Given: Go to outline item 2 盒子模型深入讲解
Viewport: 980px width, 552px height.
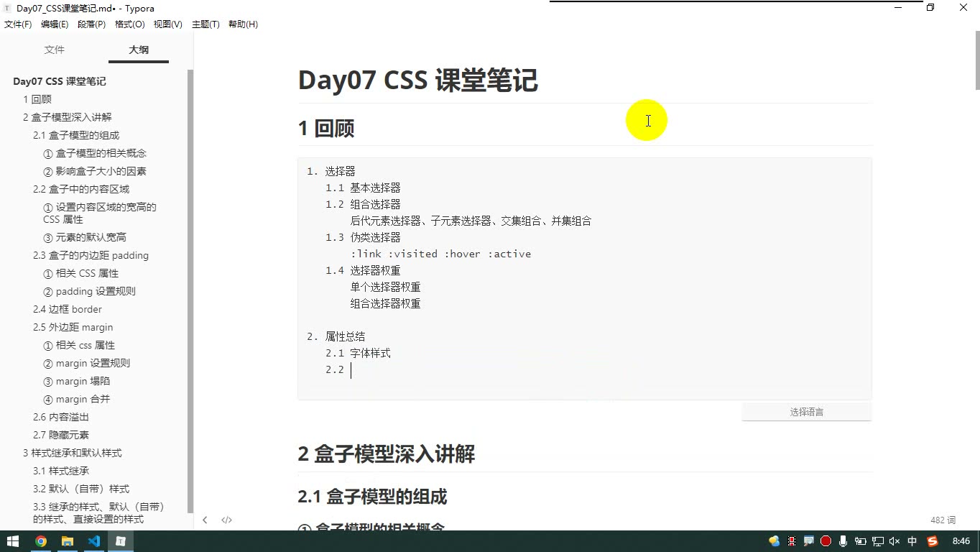Looking at the screenshot, I should coord(67,117).
